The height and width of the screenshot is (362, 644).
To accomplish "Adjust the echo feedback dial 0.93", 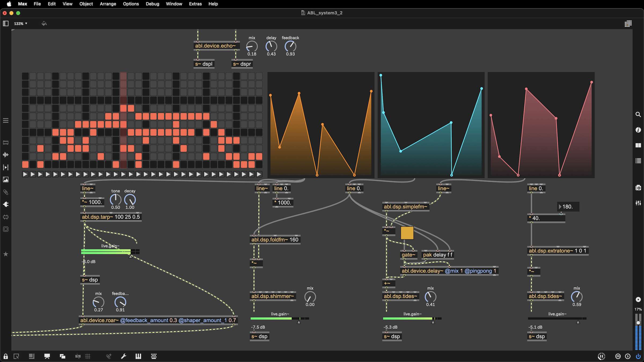I will pos(290,46).
